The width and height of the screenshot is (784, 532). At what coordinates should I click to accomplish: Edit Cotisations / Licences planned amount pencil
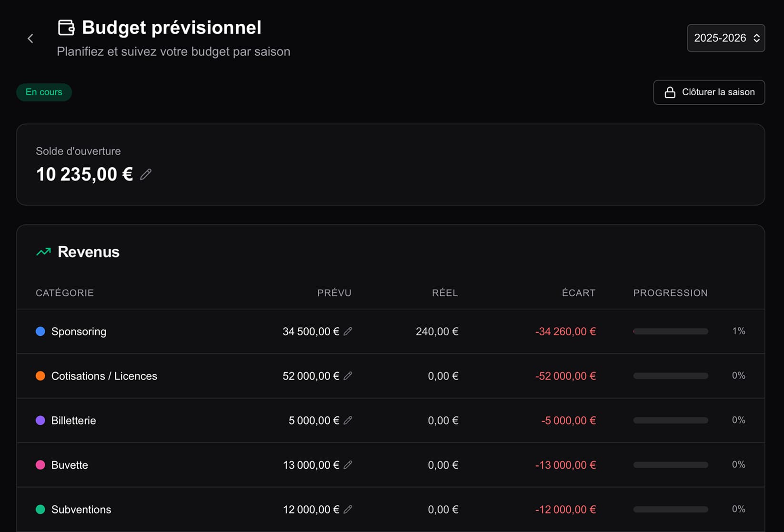tap(348, 376)
